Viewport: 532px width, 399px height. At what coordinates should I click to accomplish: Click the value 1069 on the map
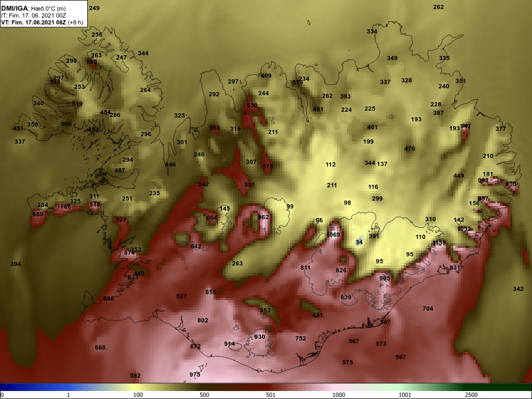point(333,235)
